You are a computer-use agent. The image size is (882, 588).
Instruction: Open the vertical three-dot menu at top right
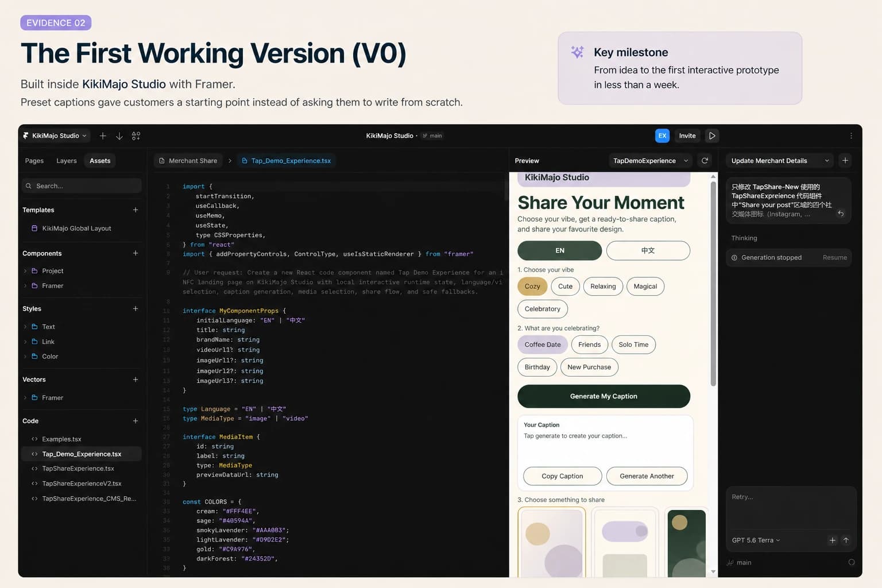851,136
